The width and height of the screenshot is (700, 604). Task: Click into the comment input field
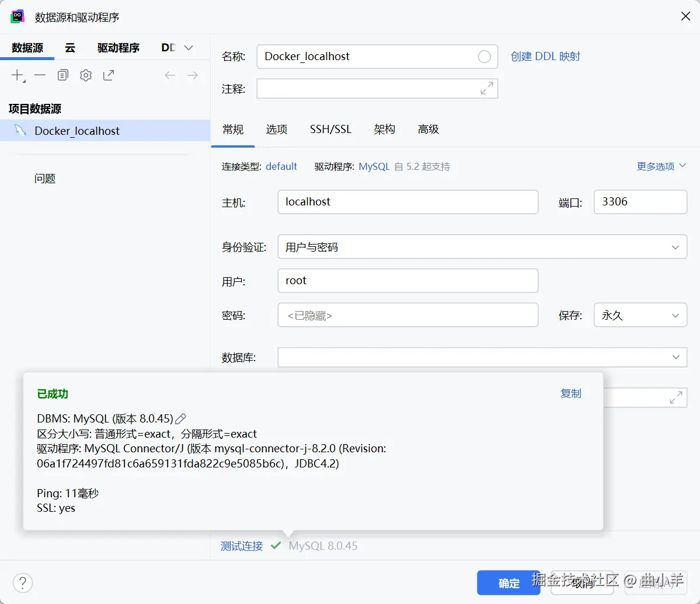click(x=377, y=88)
